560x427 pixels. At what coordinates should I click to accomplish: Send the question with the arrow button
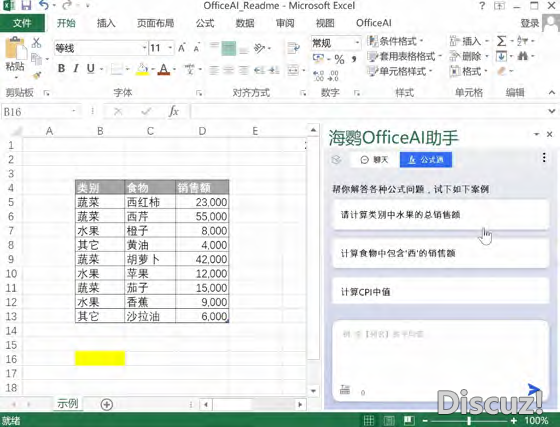click(534, 389)
